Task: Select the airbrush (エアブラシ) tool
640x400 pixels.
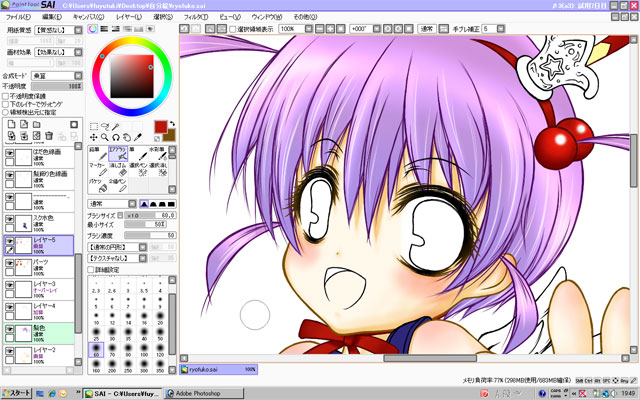Action: pos(118,154)
